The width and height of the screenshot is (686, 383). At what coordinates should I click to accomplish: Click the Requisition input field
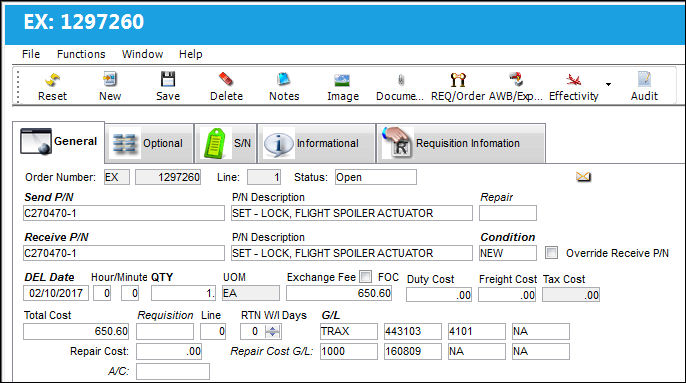165,331
